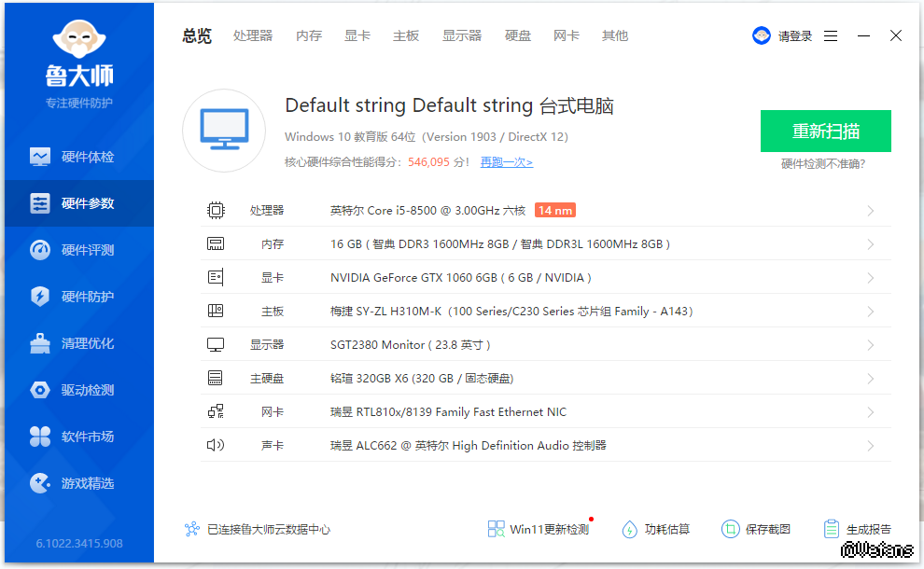This screenshot has height=569, width=924.
Task: Click the 保存截图 icon
Action: tap(730, 529)
